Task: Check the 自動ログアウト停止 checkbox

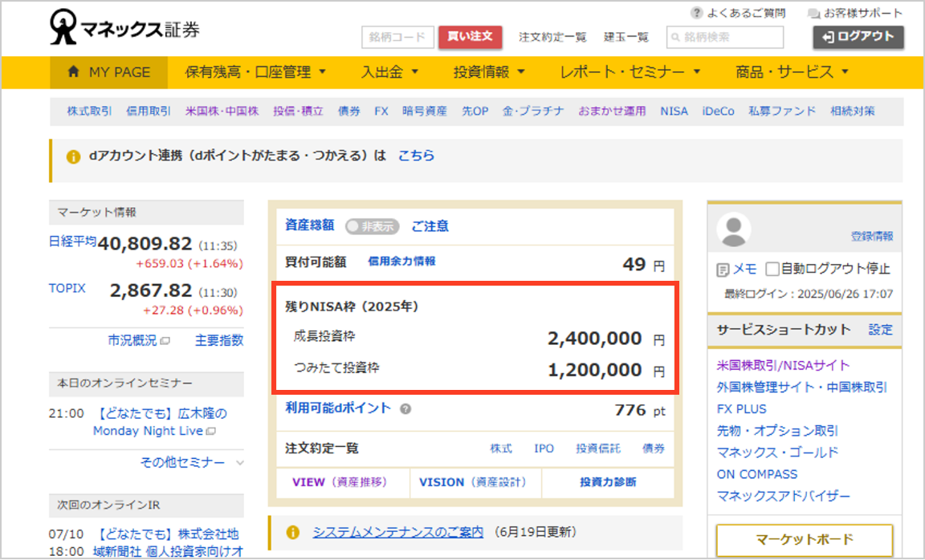Action: [772, 269]
